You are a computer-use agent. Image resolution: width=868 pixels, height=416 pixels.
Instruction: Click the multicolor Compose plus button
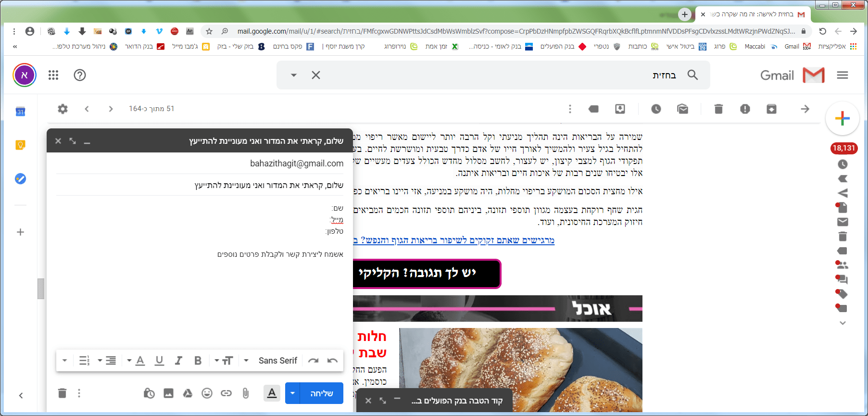(842, 118)
